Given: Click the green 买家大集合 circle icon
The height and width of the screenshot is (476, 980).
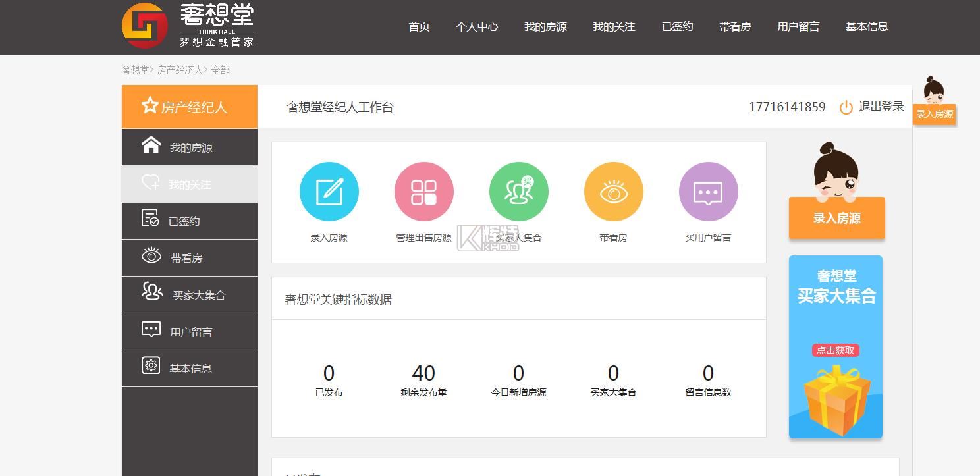Looking at the screenshot, I should click(x=518, y=192).
